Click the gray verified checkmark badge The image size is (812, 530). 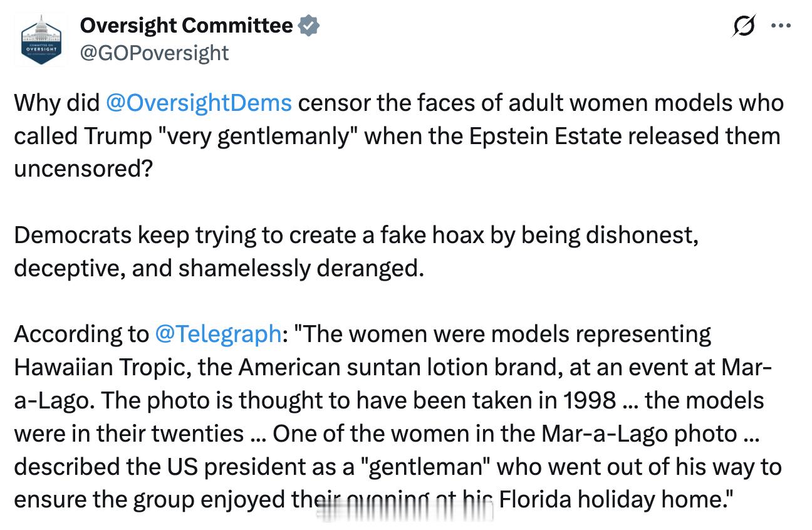pos(309,26)
